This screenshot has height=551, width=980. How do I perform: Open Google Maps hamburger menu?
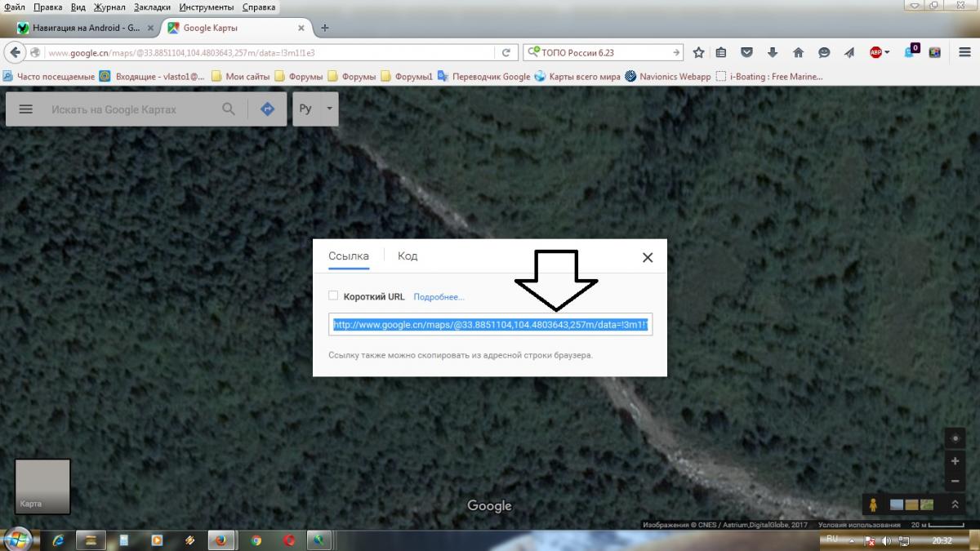[25, 109]
